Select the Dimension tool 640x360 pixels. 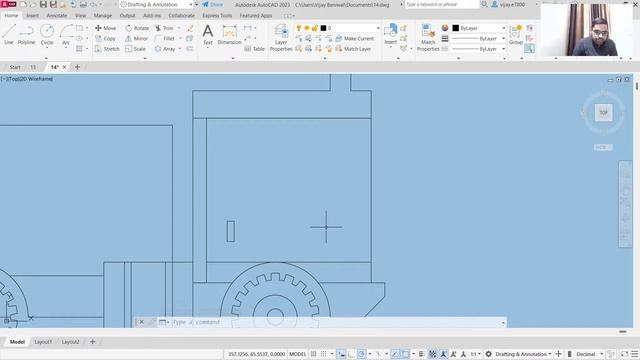point(229,34)
